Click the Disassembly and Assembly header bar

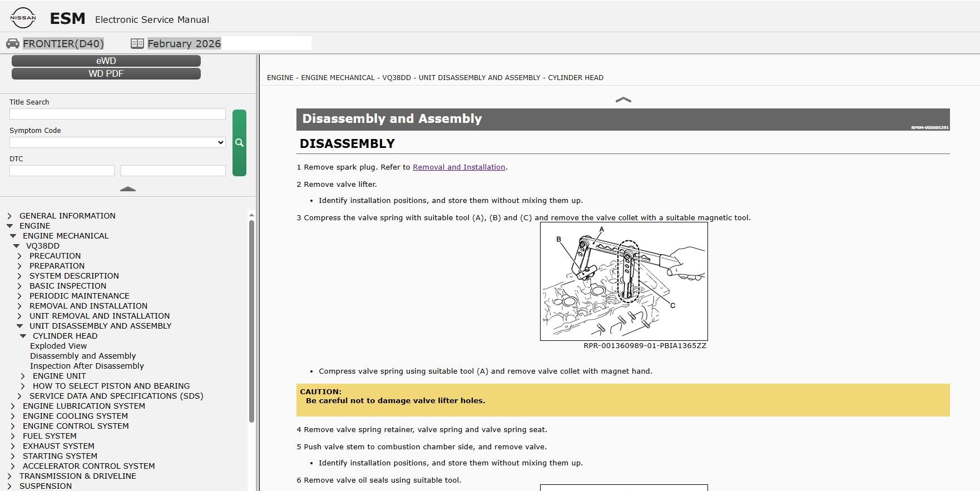pyautogui.click(x=623, y=119)
